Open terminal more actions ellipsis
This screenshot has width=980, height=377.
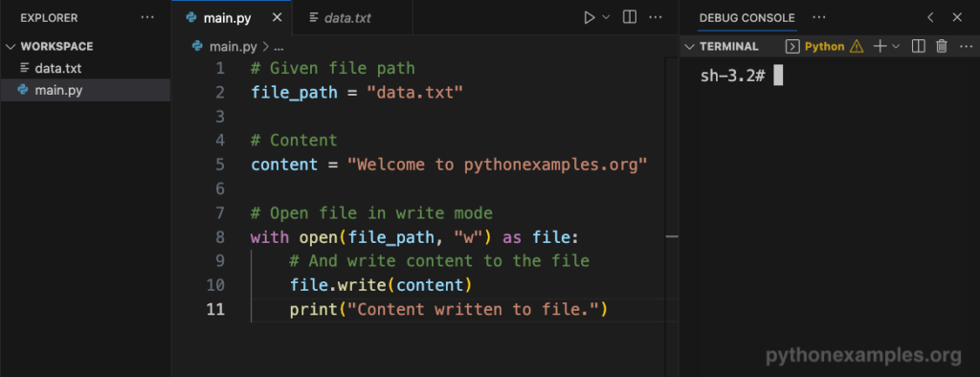(x=967, y=46)
